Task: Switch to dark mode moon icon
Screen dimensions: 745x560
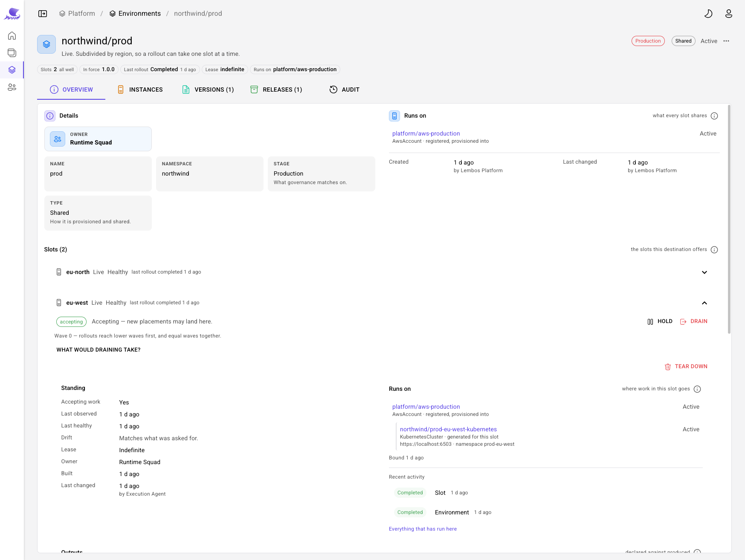Action: pyautogui.click(x=708, y=14)
